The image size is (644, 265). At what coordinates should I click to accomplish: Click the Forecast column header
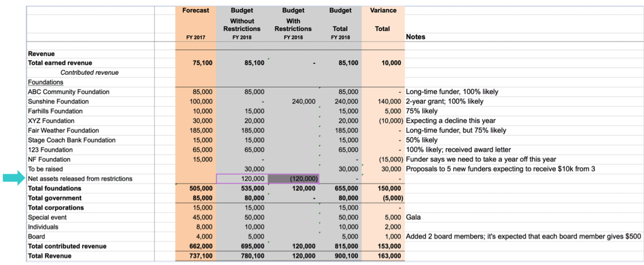[196, 10]
